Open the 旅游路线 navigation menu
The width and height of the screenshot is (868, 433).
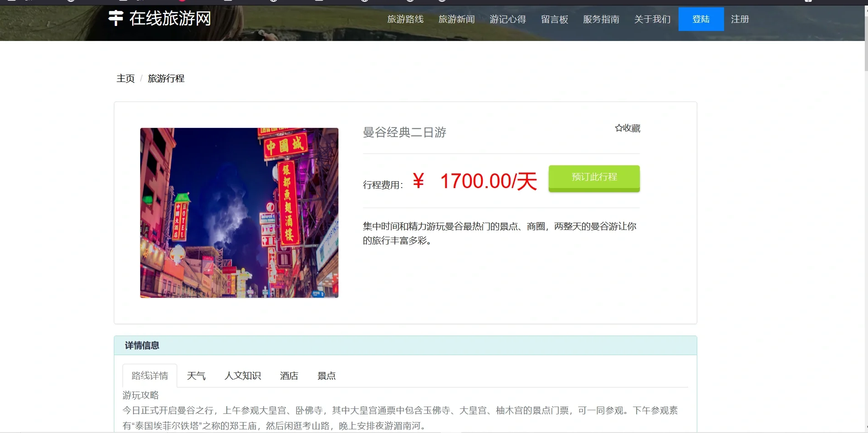click(405, 19)
